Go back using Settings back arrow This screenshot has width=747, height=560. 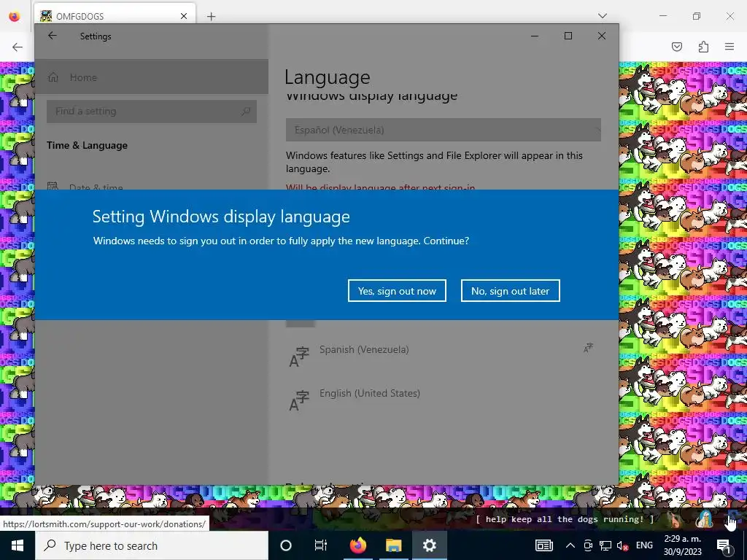point(53,36)
